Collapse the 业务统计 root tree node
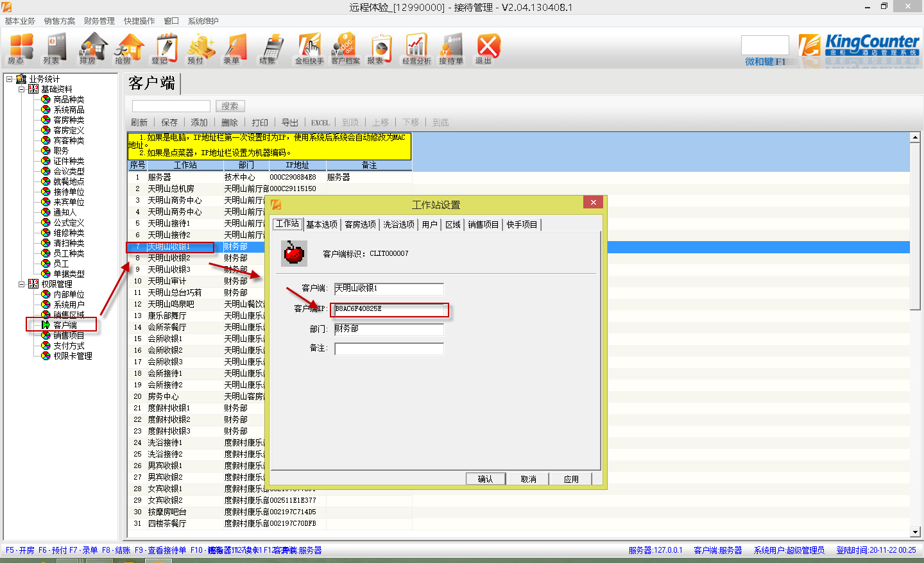 (9, 80)
